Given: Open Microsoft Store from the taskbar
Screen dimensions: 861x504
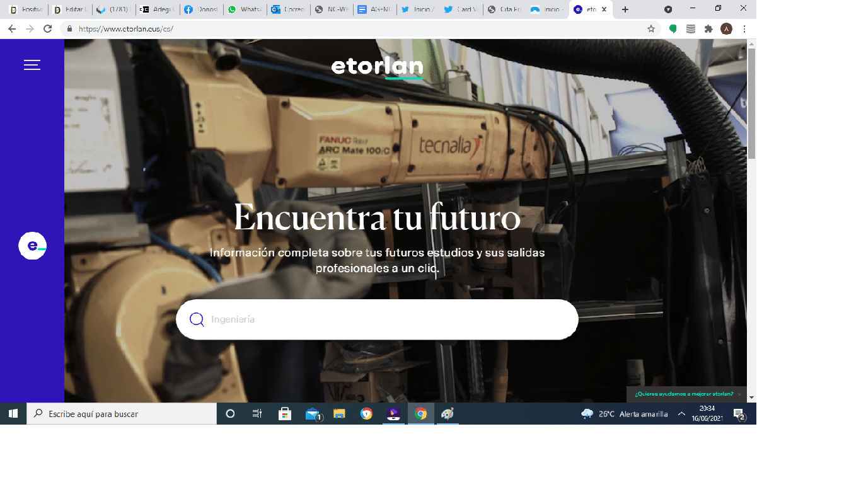Looking at the screenshot, I should (285, 414).
